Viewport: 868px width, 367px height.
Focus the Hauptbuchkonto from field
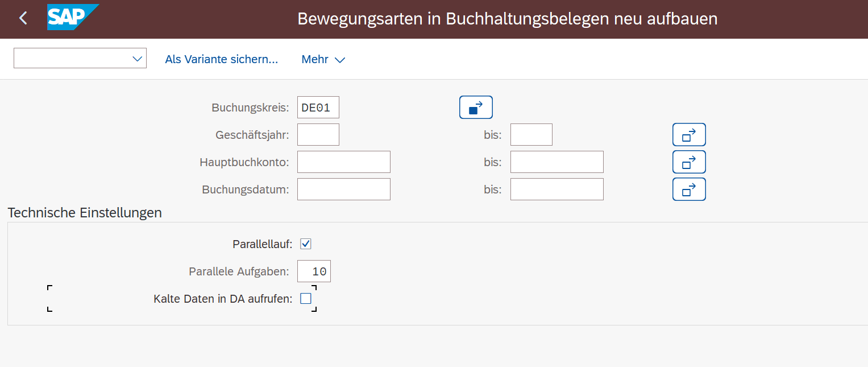click(x=343, y=162)
